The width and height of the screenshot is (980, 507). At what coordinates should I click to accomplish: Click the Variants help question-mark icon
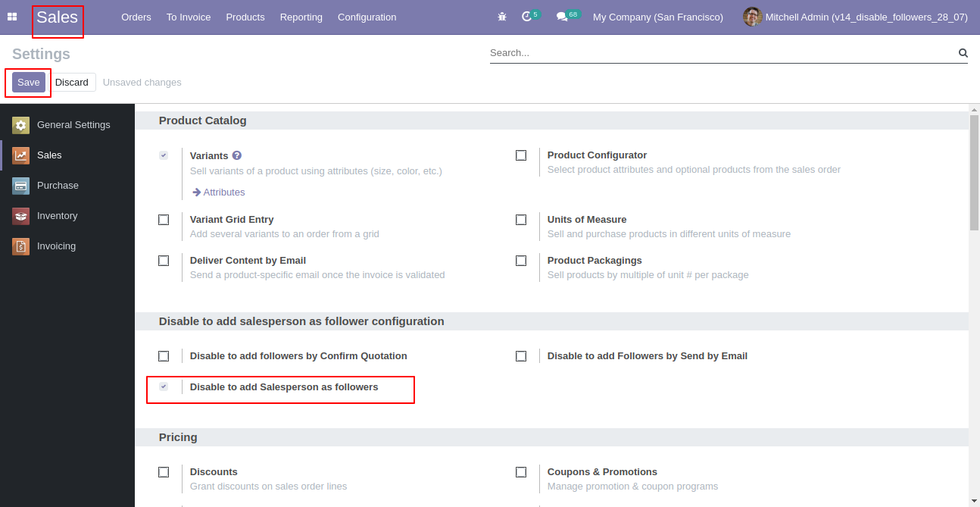[237, 155]
